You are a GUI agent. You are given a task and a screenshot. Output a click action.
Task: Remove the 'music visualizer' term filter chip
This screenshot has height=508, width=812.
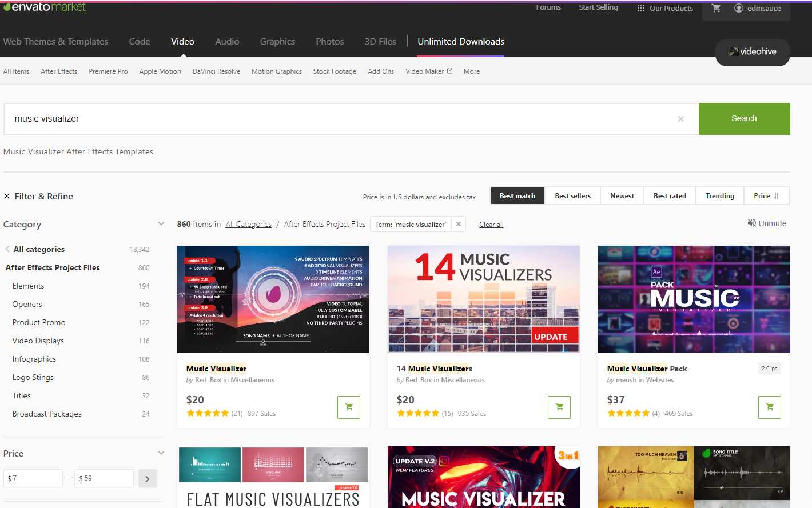pos(459,224)
